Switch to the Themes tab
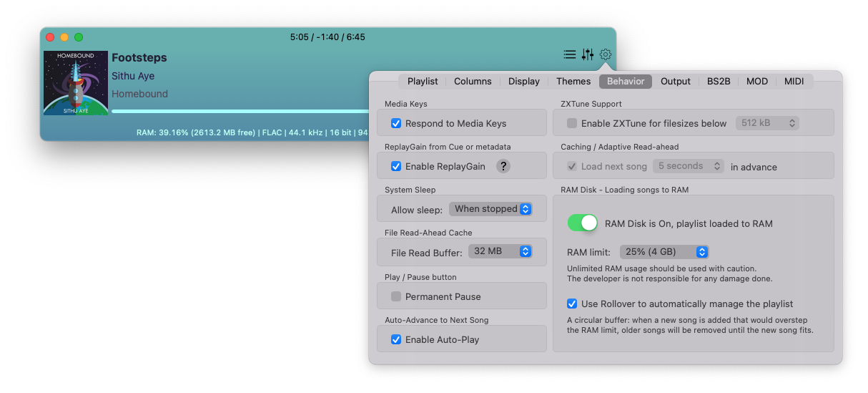868x393 pixels. pos(573,81)
